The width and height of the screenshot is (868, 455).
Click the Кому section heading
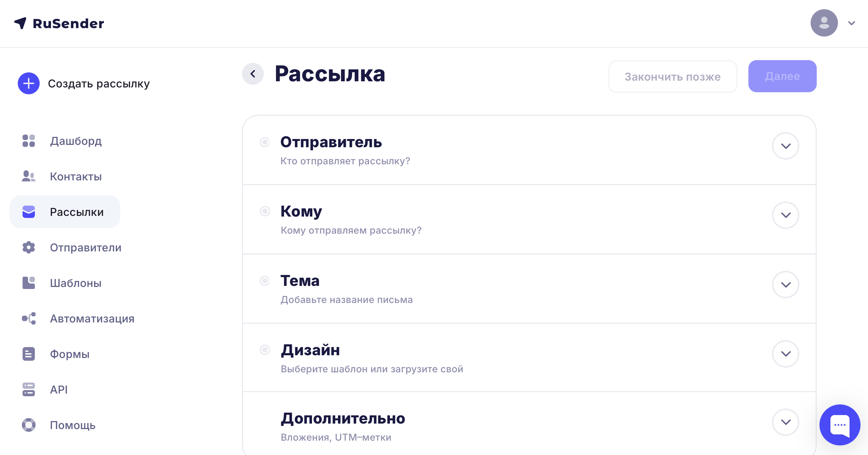(x=301, y=212)
